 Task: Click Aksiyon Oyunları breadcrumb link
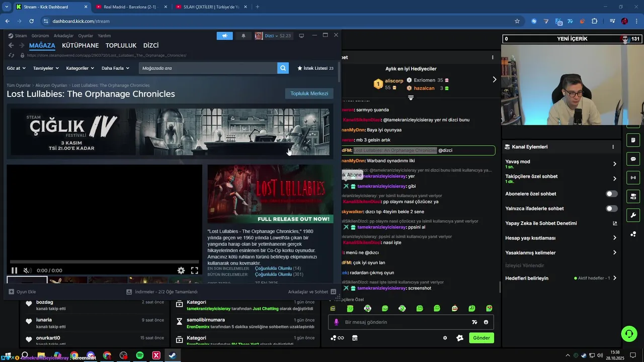pyautogui.click(x=51, y=85)
